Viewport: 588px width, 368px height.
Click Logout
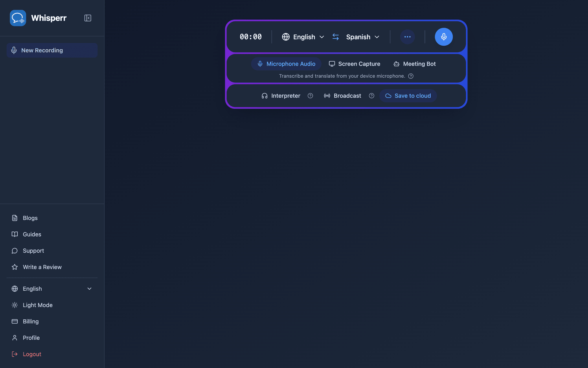coord(52,354)
